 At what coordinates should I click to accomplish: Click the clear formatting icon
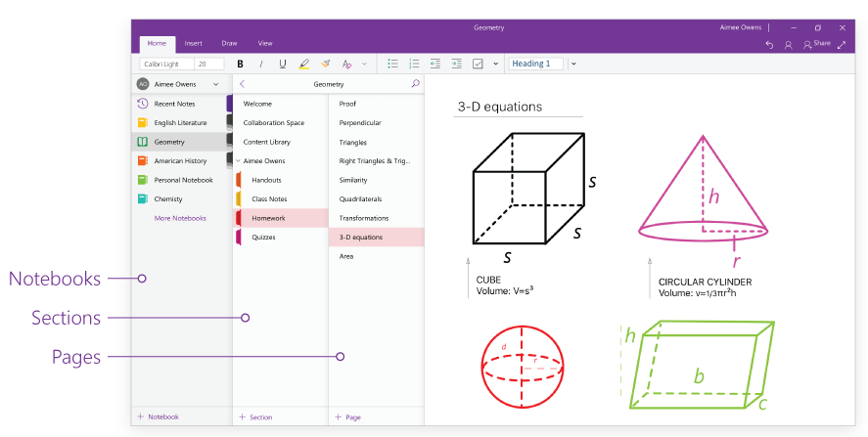346,65
